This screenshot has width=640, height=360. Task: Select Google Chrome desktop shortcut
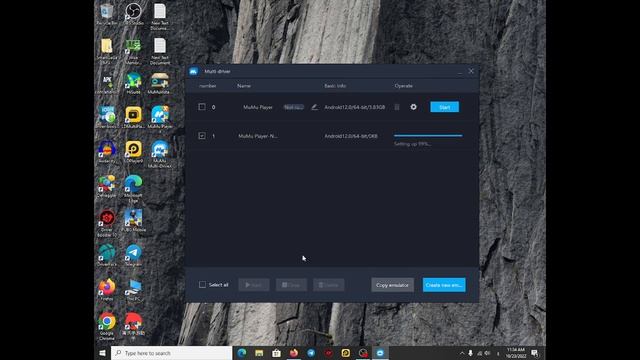pyautogui.click(x=107, y=326)
